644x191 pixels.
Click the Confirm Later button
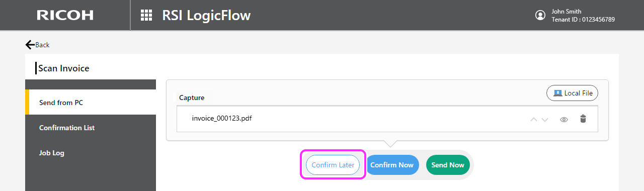(x=333, y=165)
